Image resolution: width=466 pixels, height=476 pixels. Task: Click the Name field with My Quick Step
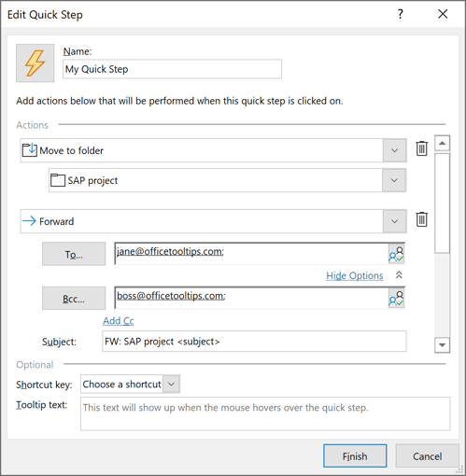click(x=172, y=69)
